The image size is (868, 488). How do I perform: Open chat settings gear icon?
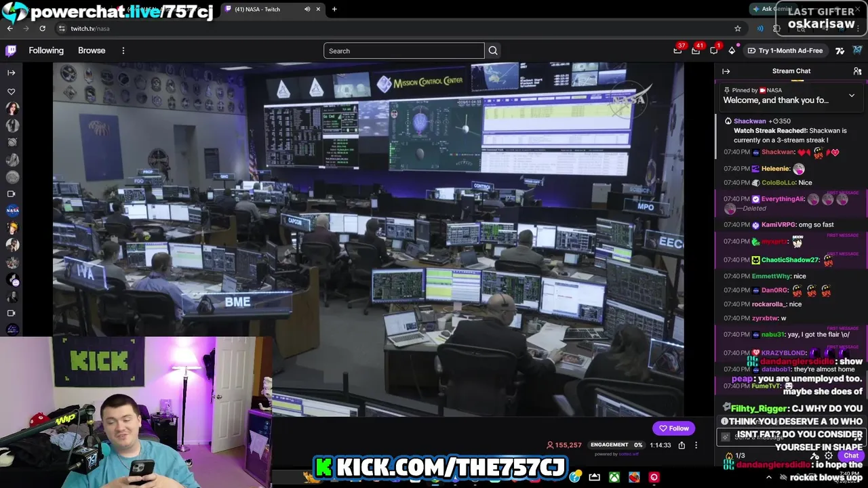point(829,456)
